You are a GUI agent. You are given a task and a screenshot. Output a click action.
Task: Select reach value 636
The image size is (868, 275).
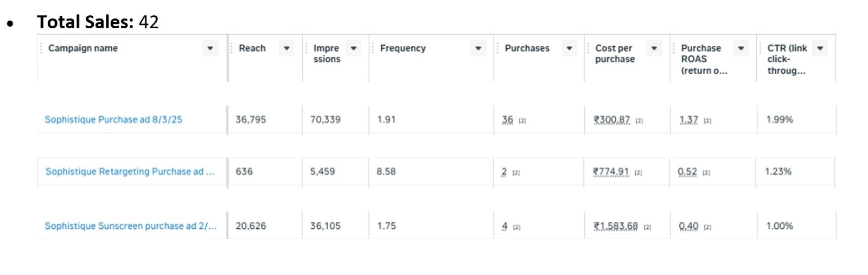[244, 172]
